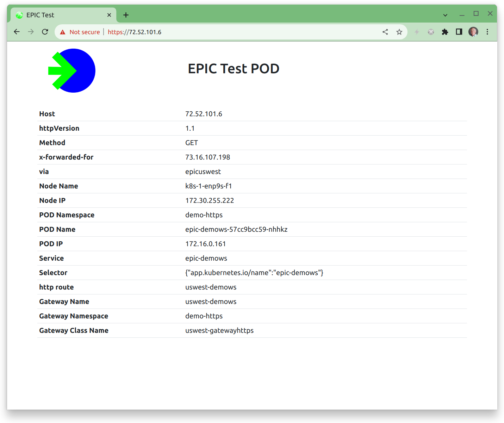Click the POD IP label
504x423 pixels.
tap(51, 244)
